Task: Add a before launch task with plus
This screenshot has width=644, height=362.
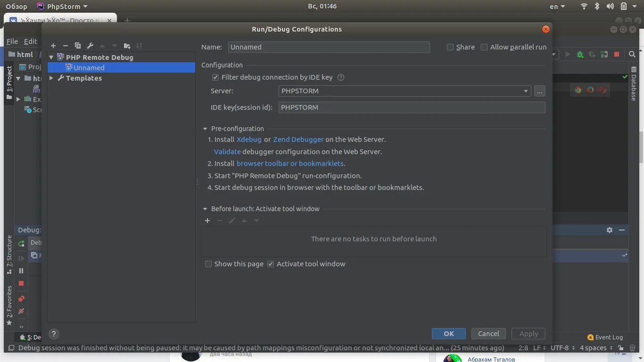Action: pos(207,221)
